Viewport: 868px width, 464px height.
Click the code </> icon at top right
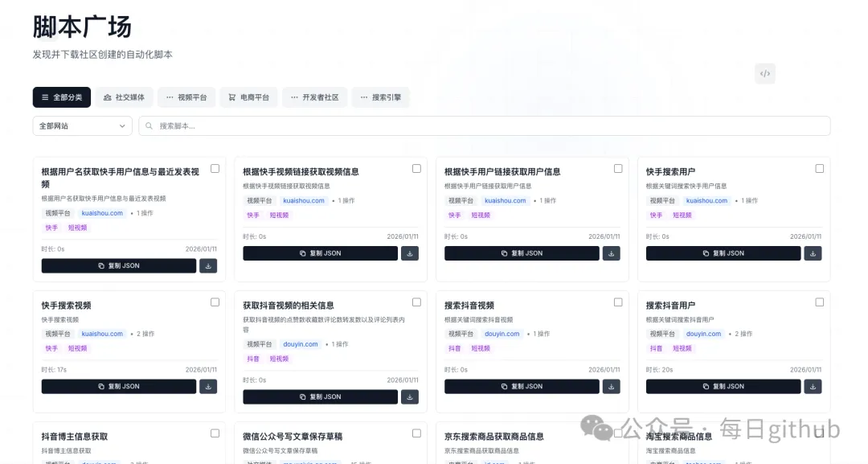pyautogui.click(x=764, y=73)
